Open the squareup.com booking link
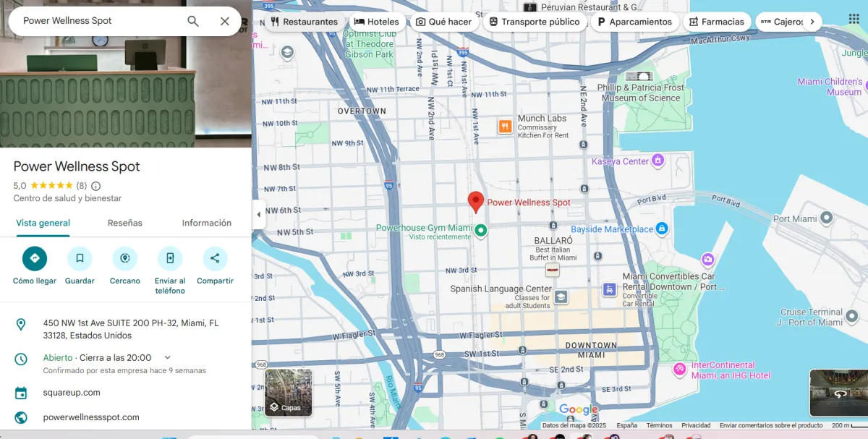This screenshot has width=868, height=439. (x=72, y=393)
